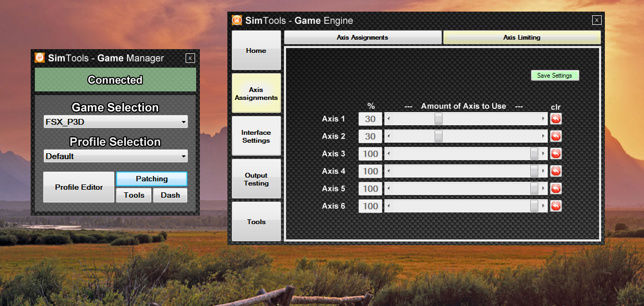This screenshot has width=644, height=306.
Task: Decrease Axis 2 with left scroll arrow
Action: 389,136
